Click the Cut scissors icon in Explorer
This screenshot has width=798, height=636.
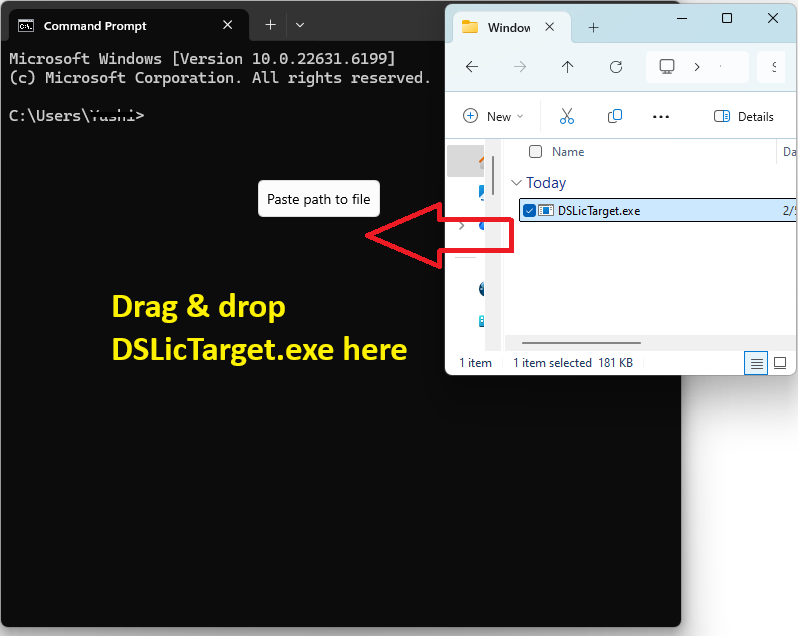[567, 117]
